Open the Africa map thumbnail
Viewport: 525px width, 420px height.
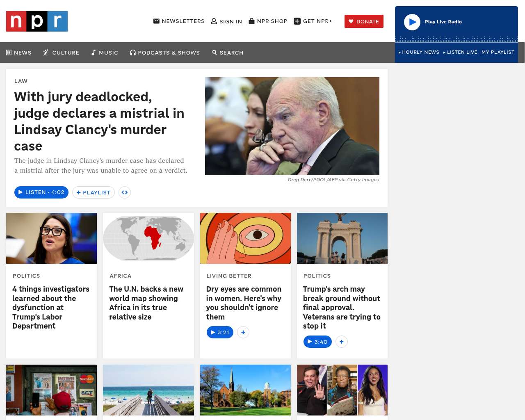(148, 238)
